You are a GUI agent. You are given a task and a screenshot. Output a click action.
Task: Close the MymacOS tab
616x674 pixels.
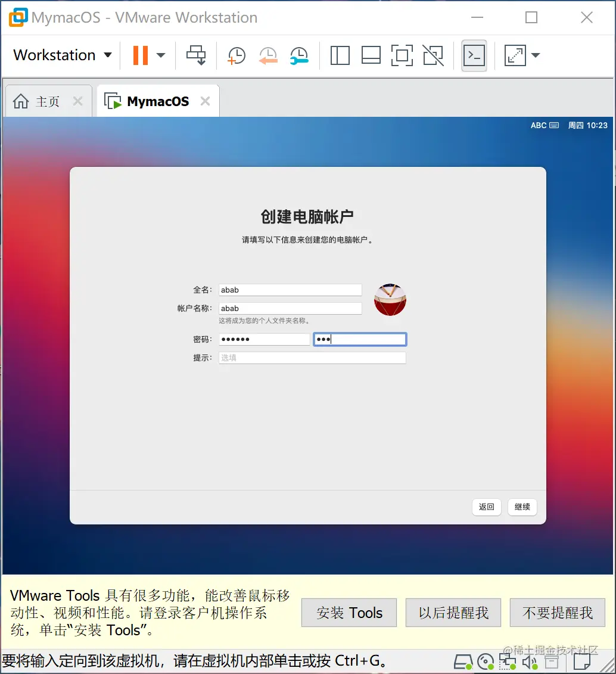(206, 101)
